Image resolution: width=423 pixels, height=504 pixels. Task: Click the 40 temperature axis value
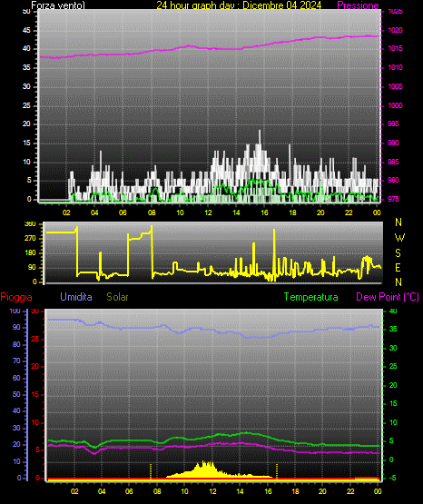(x=393, y=311)
